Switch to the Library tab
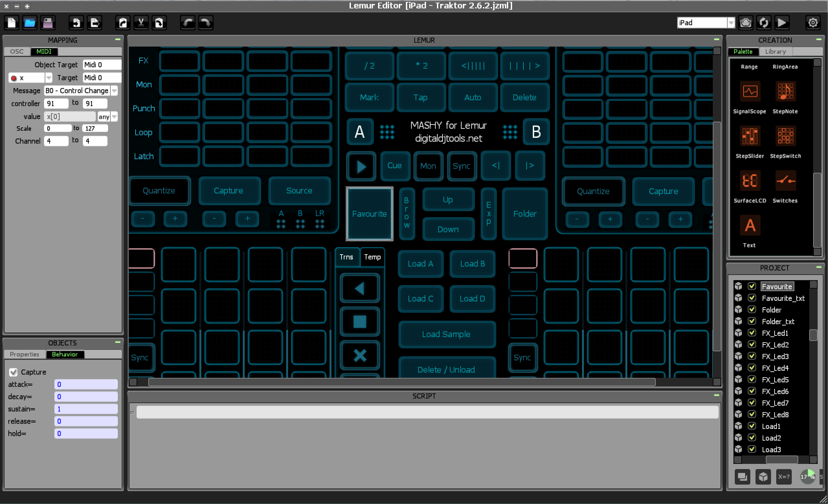828x504 pixels. 775,51
